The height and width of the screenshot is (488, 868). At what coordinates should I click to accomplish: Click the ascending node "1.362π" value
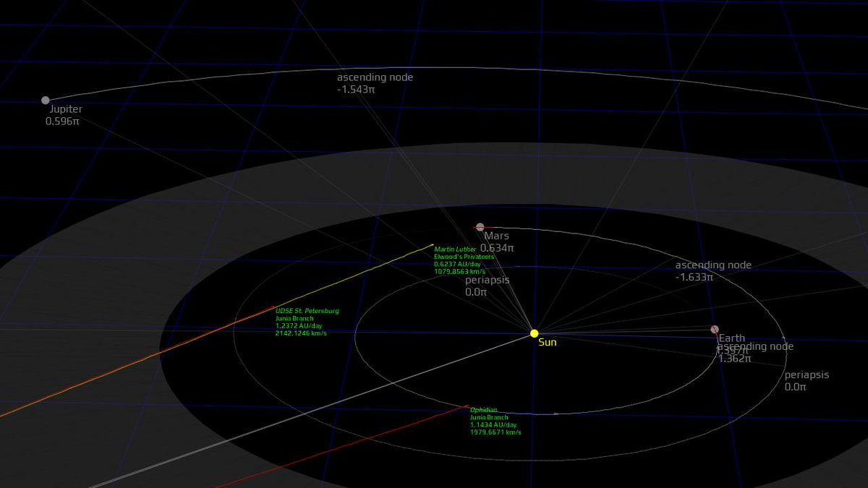pos(734,358)
